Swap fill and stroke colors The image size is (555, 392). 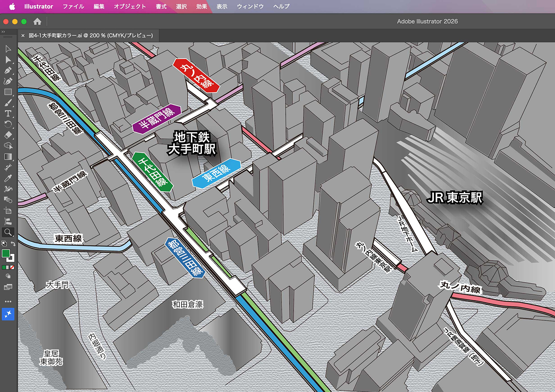[x=13, y=244]
